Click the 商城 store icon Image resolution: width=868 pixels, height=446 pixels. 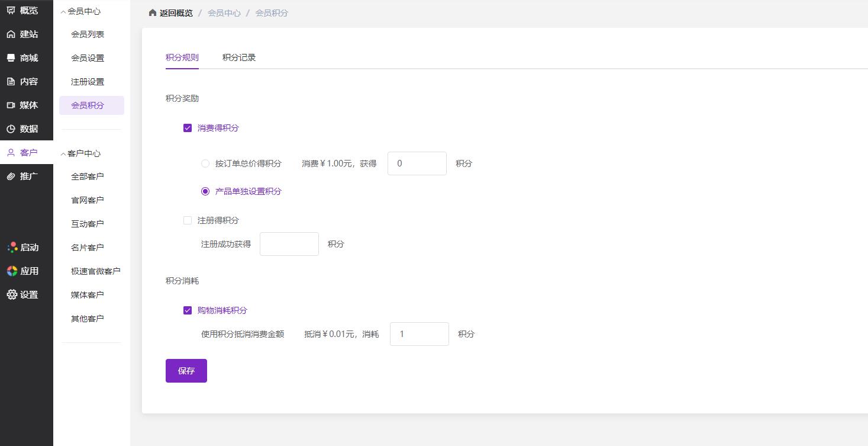[x=11, y=57]
